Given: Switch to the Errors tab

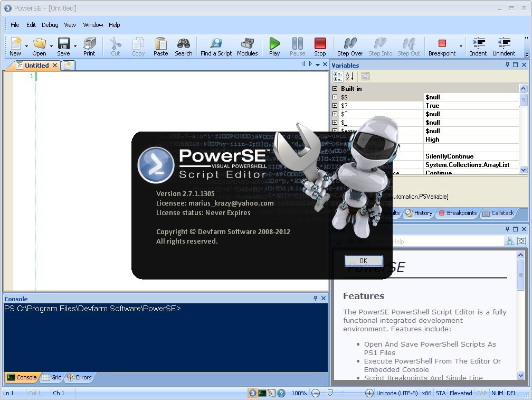Looking at the screenshot, I should 79,377.
